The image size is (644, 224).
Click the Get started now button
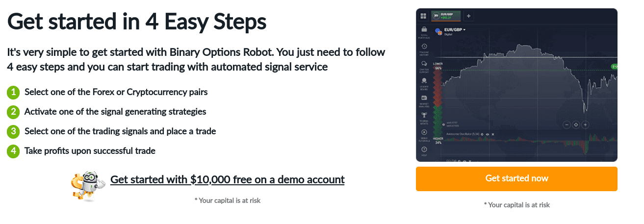[x=516, y=178]
